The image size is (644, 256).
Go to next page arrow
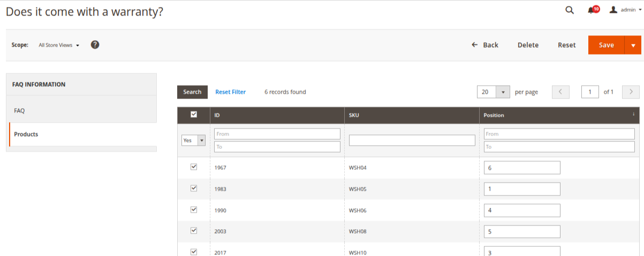631,92
